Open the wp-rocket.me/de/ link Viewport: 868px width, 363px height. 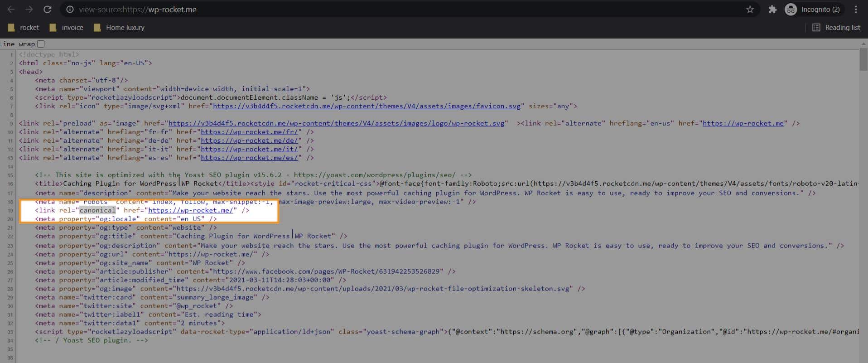click(249, 140)
